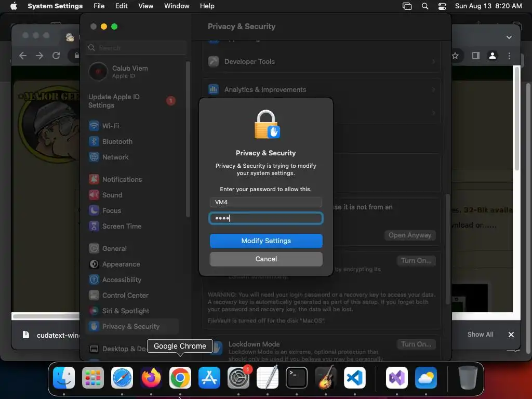The height and width of the screenshot is (399, 532).
Task: Go forward in Chrome window
Action: coord(39,56)
